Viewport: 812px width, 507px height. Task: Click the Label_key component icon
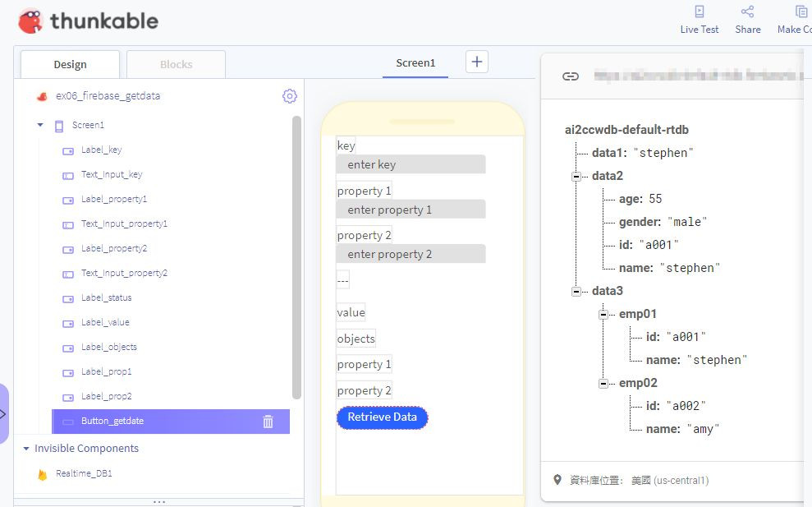coord(68,151)
